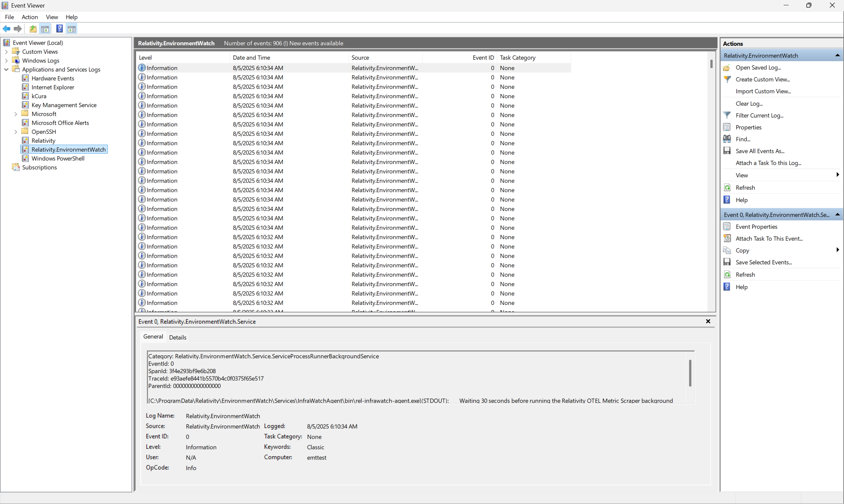Screen dimensions: 844x504
Task: Sort by the Date and Time column header
Action: pos(289,57)
